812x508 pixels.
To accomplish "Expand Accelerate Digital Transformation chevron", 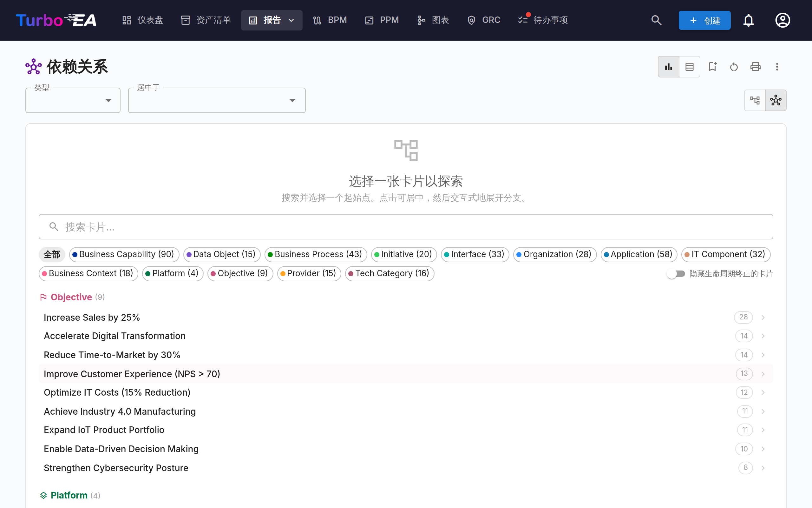I will [763, 336].
